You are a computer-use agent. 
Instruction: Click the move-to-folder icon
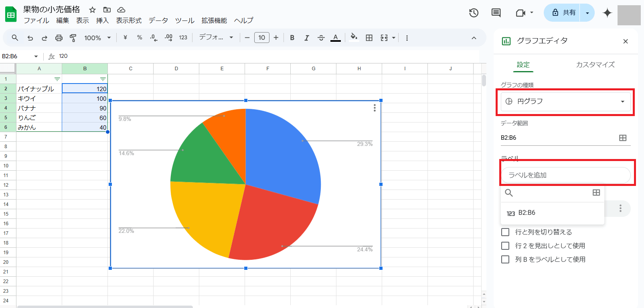click(x=107, y=10)
